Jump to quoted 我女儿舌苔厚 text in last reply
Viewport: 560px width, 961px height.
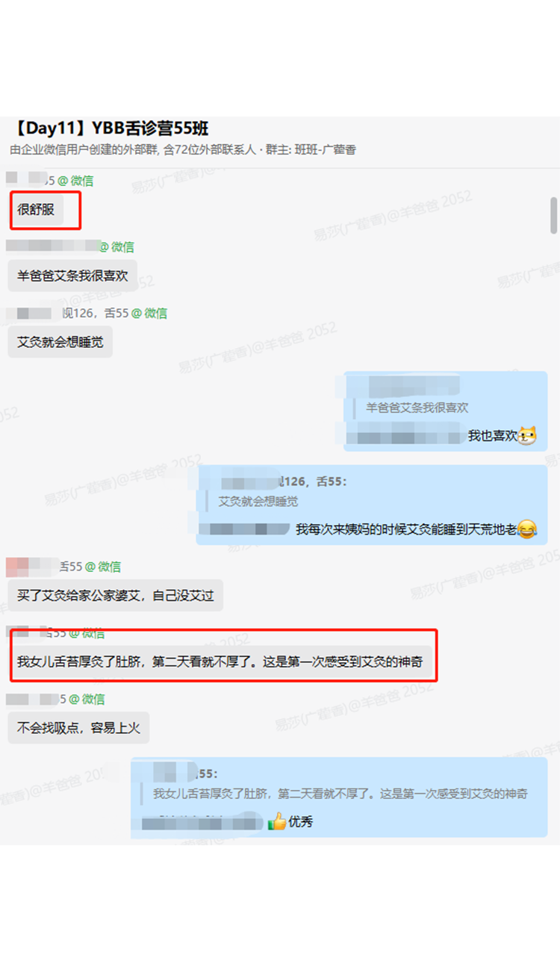pos(340,794)
